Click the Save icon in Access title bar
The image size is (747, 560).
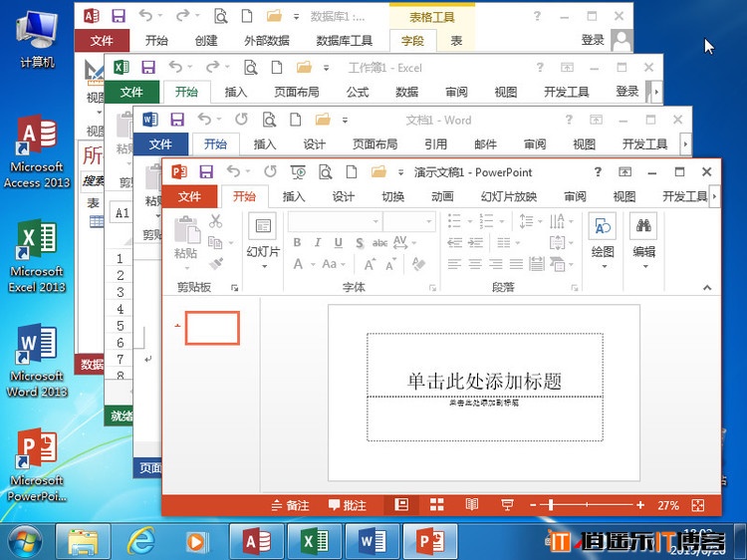(119, 16)
